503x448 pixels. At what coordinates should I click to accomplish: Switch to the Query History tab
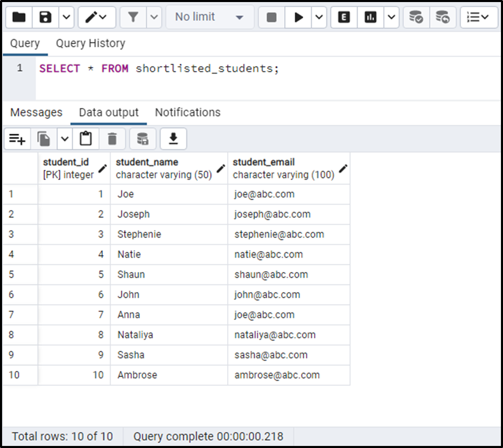click(x=90, y=43)
